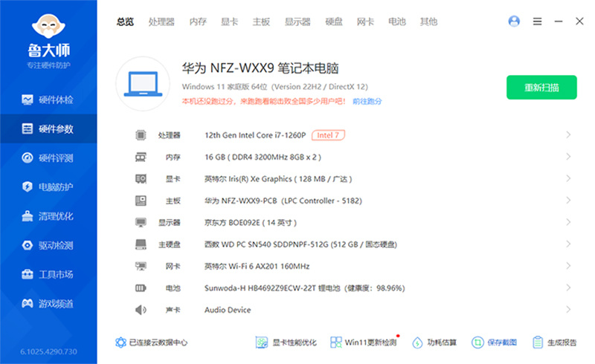Expand the 内存 row chevron
The image size is (595, 364).
568,157
